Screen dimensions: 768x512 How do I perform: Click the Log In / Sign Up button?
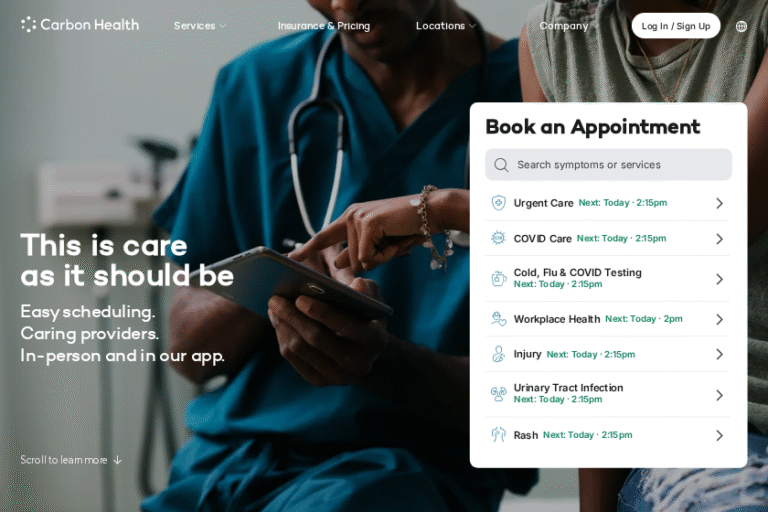[x=676, y=26]
